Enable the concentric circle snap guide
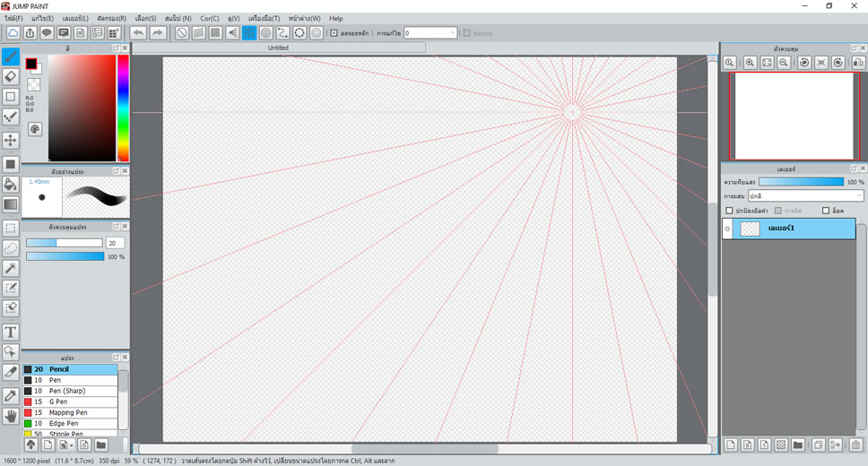 (265, 33)
